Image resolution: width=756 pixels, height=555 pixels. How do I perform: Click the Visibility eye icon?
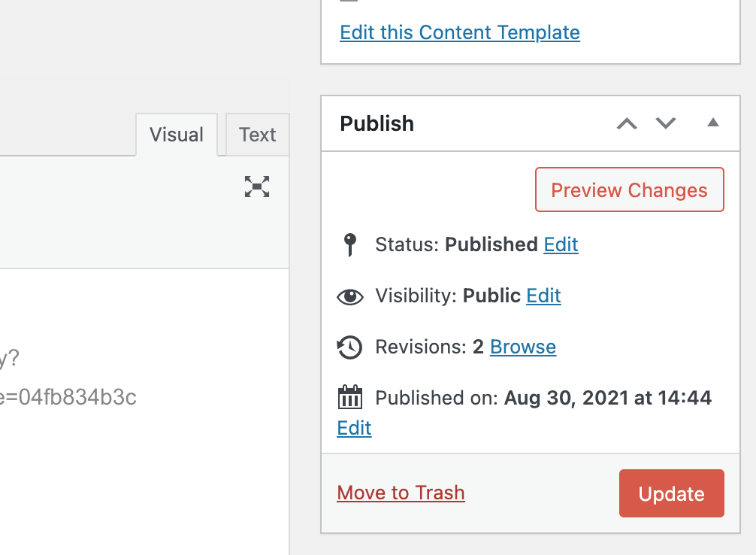350,297
